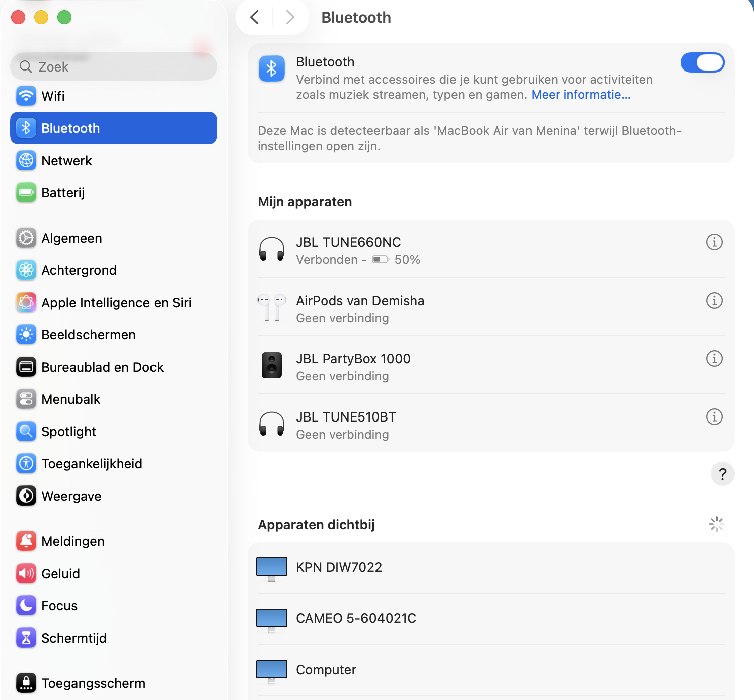Open info for JBL TUNE660NC headphones
This screenshot has width=754, height=700.
coord(714,242)
